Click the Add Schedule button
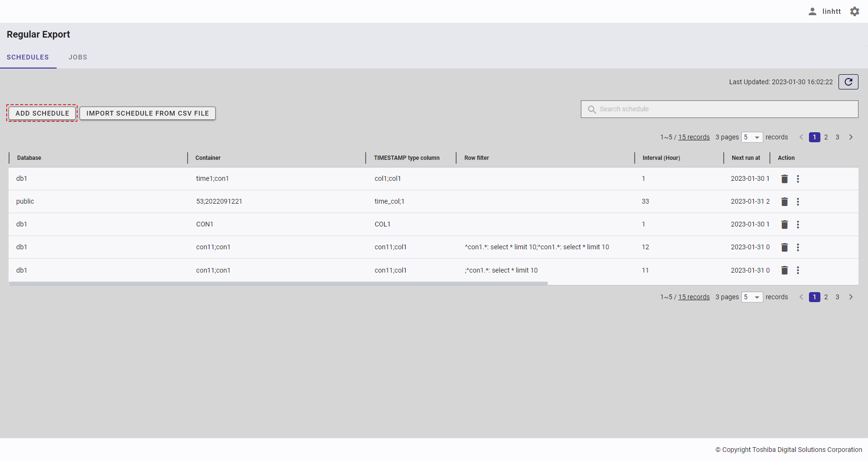Viewport: 868px width, 461px height. click(42, 113)
